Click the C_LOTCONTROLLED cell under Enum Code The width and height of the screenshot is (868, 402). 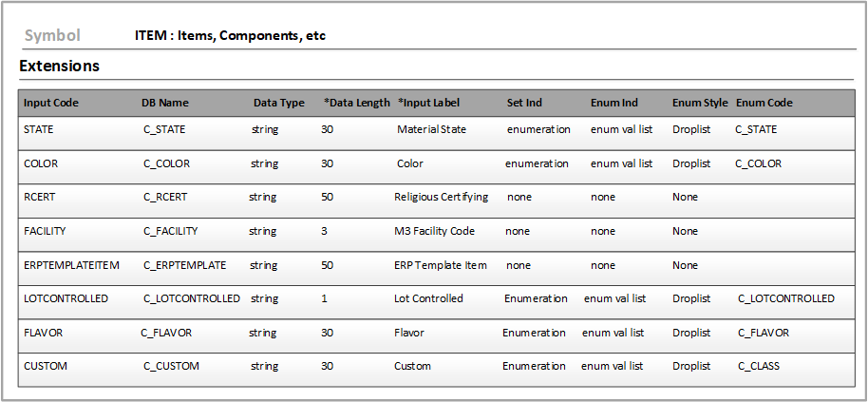point(785,298)
